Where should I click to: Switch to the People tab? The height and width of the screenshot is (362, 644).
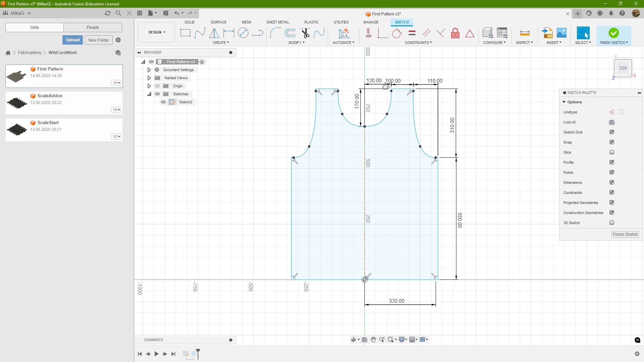point(93,28)
